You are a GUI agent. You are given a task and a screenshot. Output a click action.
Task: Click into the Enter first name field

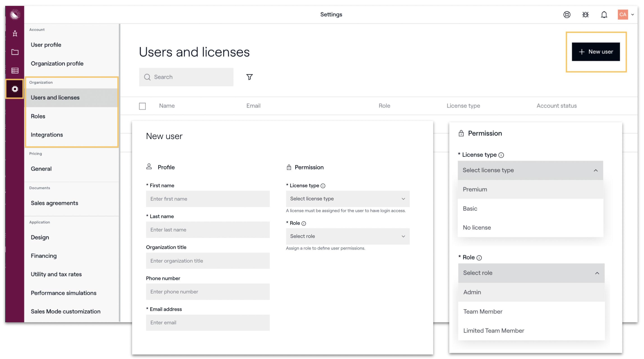point(208,199)
